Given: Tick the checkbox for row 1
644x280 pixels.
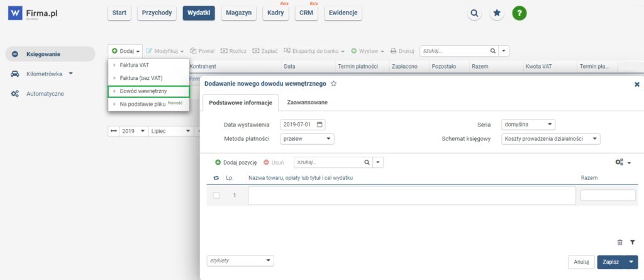Looking at the screenshot, I should click(x=216, y=196).
